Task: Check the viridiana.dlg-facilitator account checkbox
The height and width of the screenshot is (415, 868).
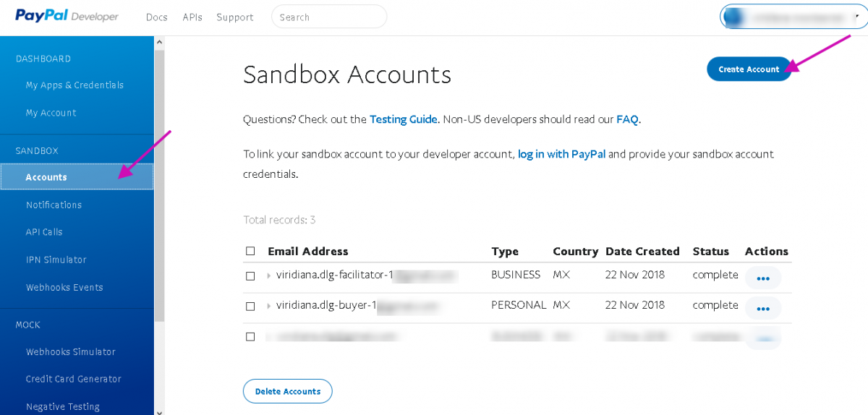Action: pos(250,275)
